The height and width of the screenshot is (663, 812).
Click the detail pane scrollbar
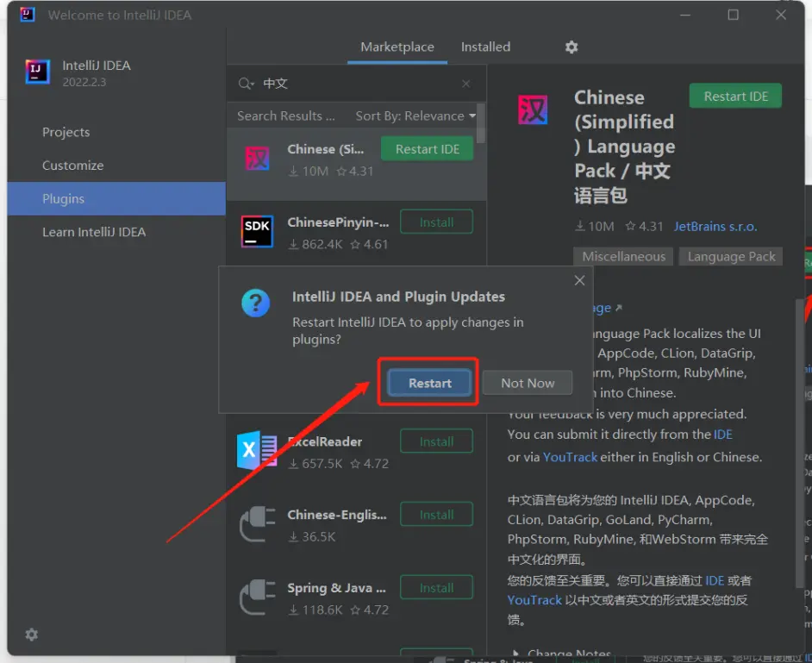tap(800, 443)
